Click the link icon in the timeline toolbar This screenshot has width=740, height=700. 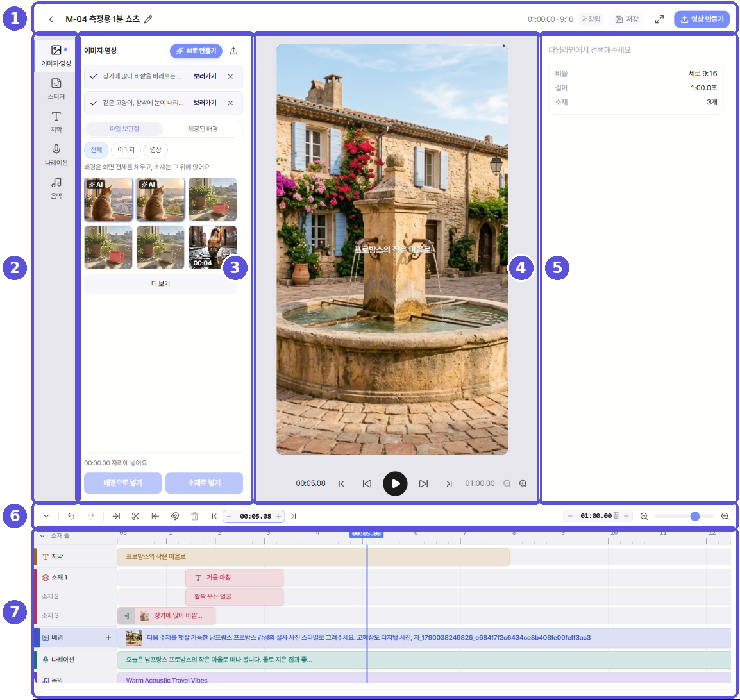174,517
